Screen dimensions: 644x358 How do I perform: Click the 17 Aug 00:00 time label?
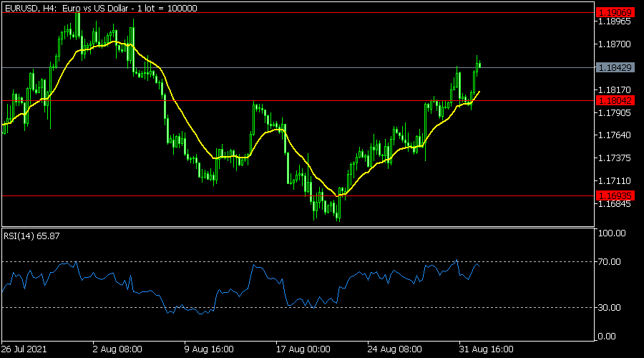click(x=303, y=349)
